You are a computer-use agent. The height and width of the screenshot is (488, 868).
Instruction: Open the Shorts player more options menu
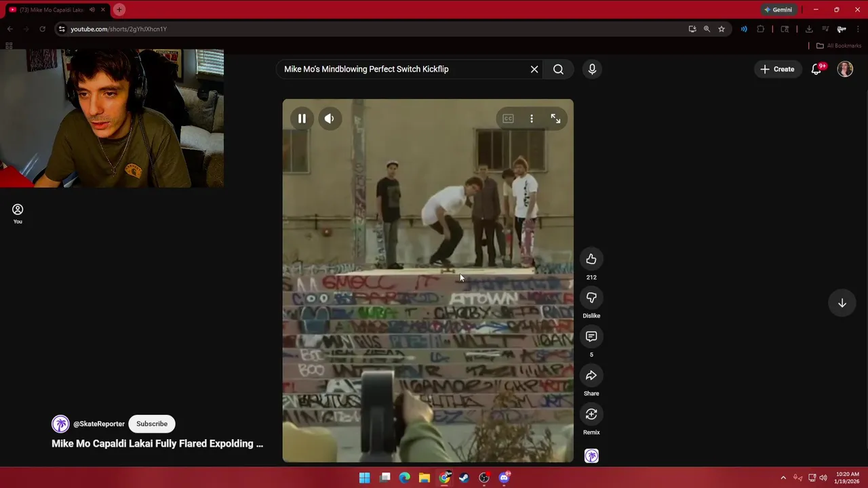click(x=532, y=119)
